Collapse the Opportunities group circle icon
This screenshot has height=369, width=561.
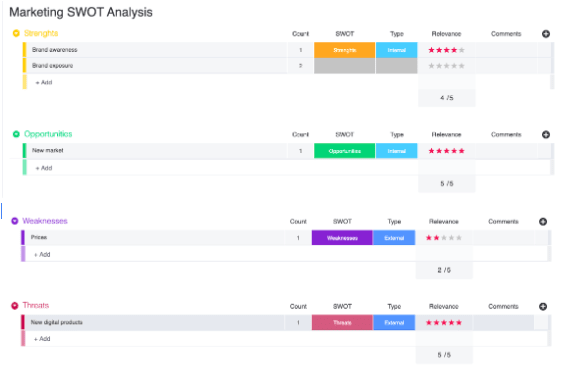pos(16,134)
